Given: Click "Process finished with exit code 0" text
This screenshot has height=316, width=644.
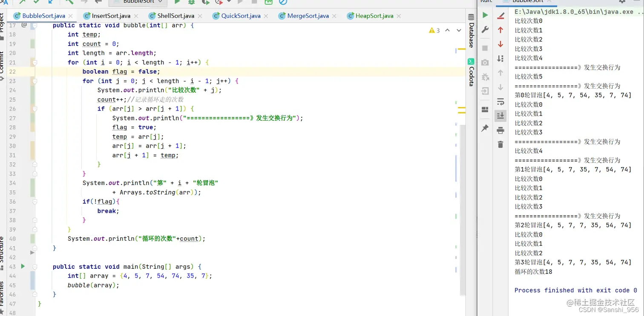Looking at the screenshot, I should click(x=576, y=290).
